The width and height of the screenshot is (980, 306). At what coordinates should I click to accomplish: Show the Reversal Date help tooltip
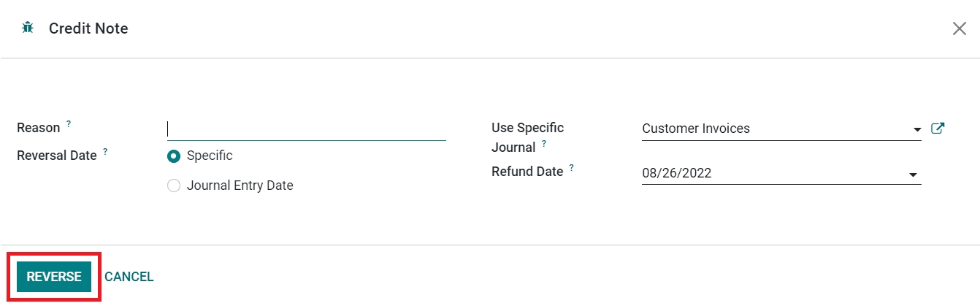[x=105, y=152]
